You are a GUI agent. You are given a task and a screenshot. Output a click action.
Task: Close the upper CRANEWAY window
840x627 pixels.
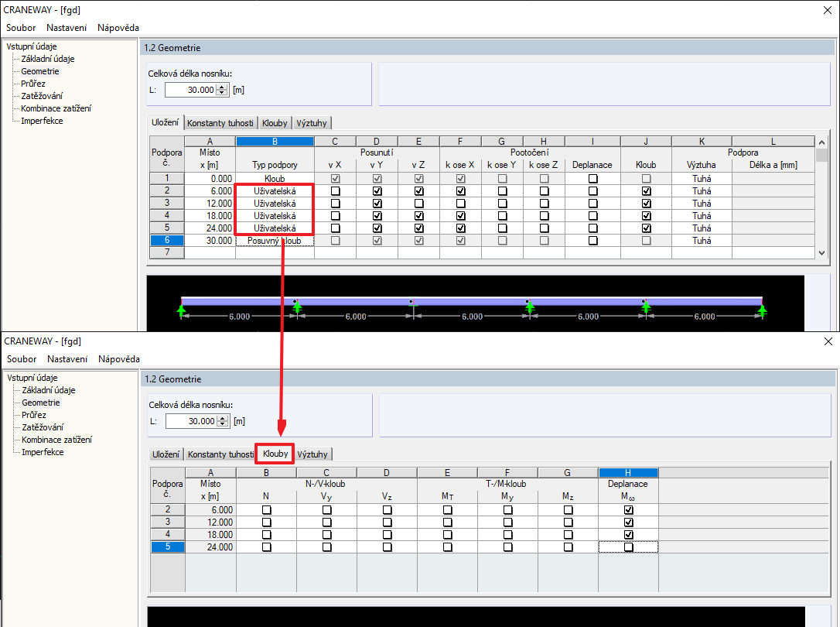827,10
